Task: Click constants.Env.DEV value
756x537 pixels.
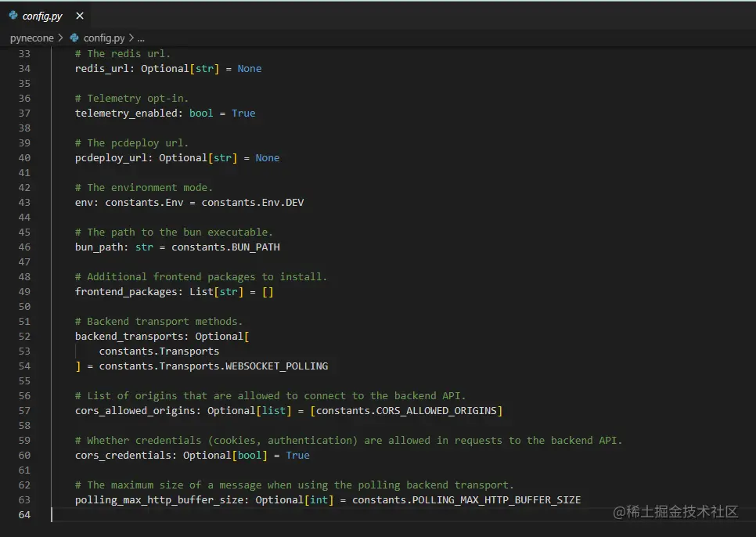Action: pos(253,203)
